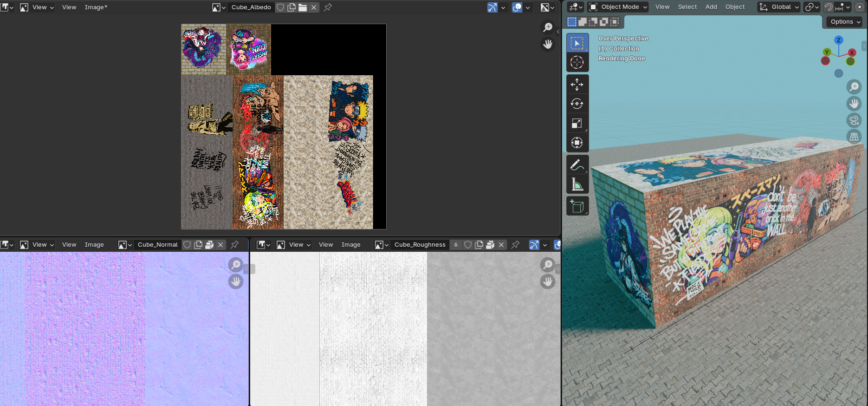
Task: Open the pivot point dropdown in viewport
Action: click(812, 7)
